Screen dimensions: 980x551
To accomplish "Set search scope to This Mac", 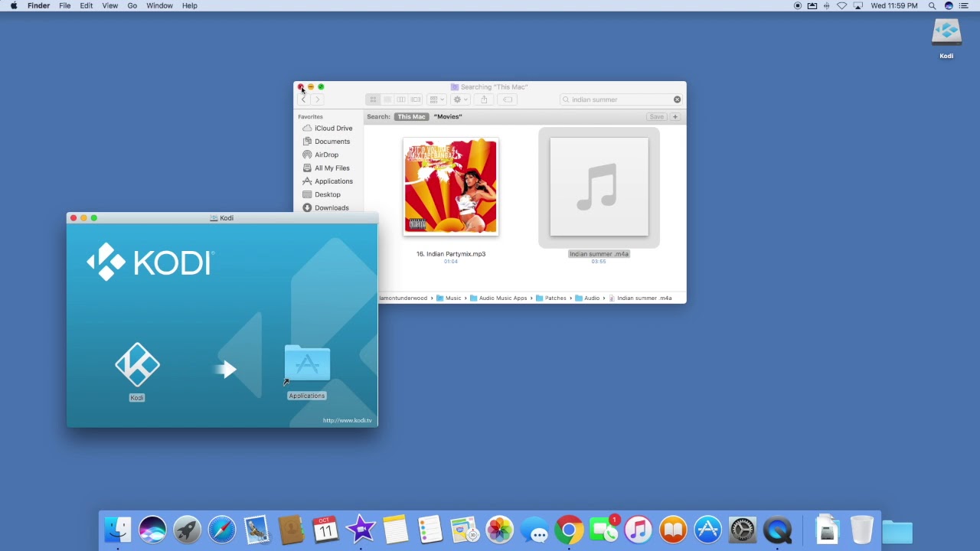I will pos(411,116).
